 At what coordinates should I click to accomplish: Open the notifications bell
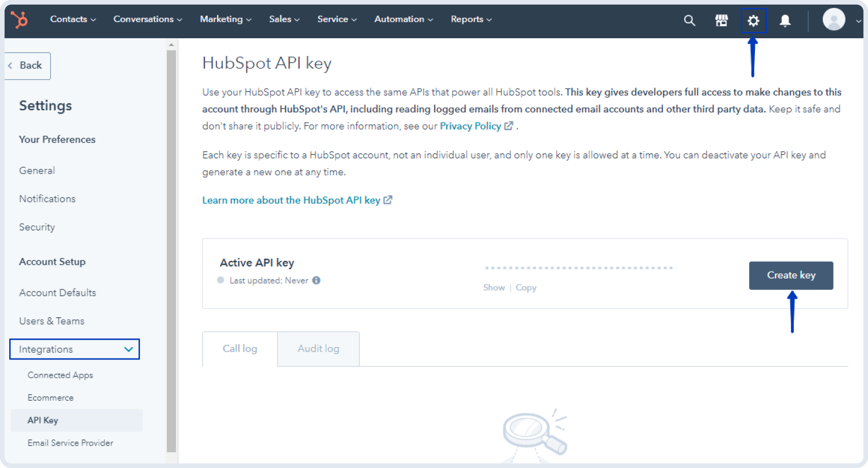click(x=785, y=19)
